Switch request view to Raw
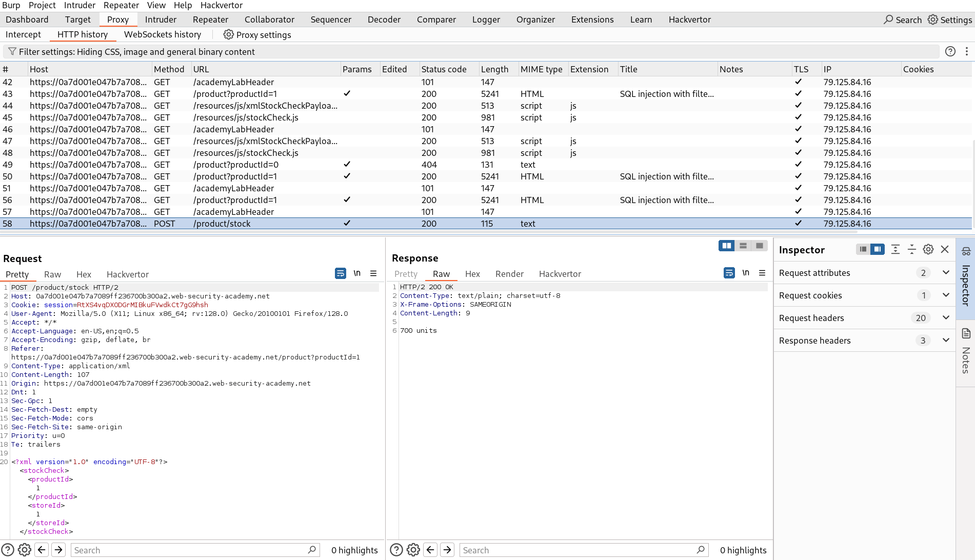975x560 pixels. point(52,274)
